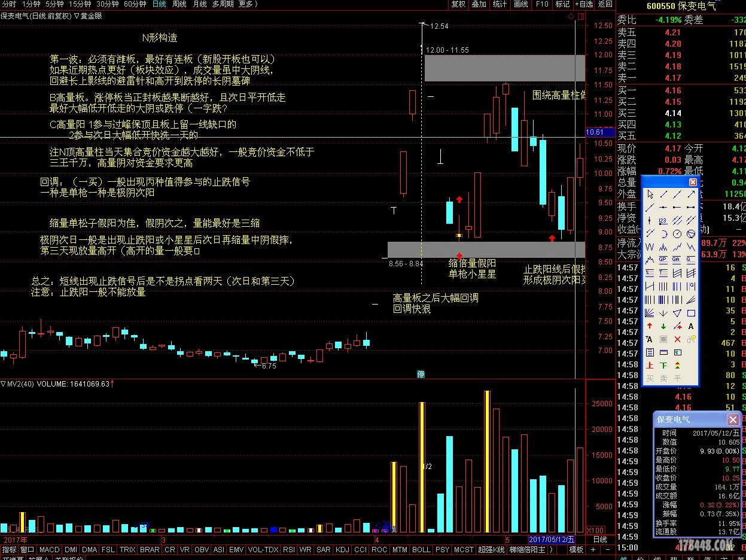Select the GP golden price lines tool
This screenshot has width=746, height=560.
pos(663,260)
